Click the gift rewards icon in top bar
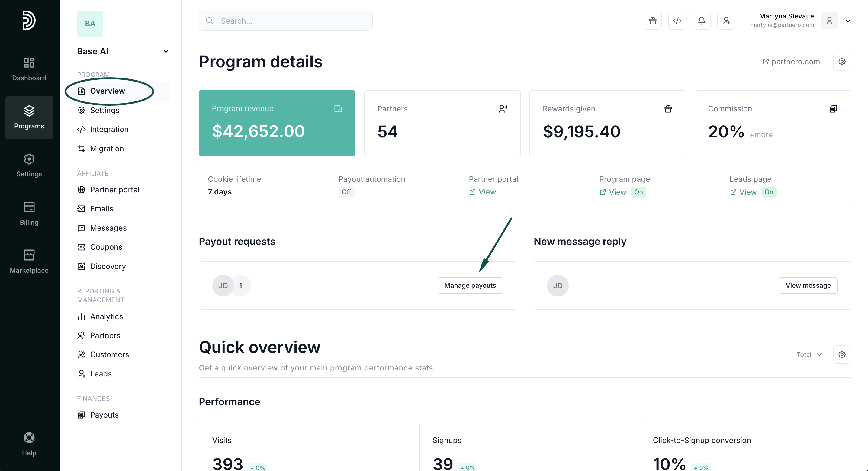 (652, 21)
